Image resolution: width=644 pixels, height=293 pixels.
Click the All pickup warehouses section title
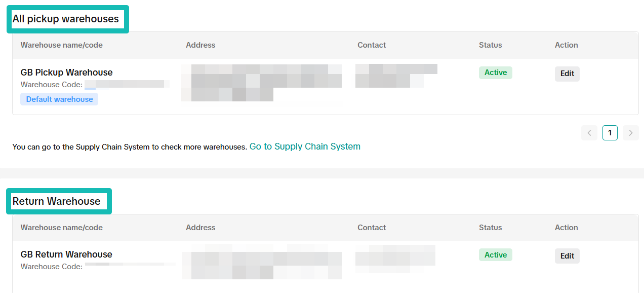(x=66, y=18)
